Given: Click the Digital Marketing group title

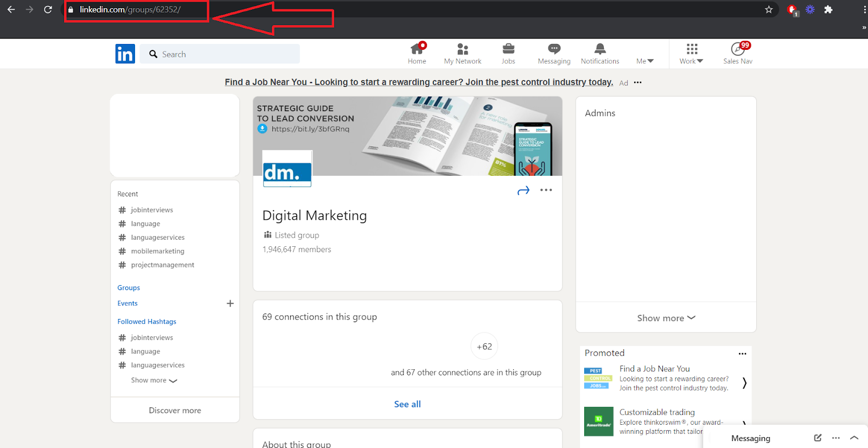Looking at the screenshot, I should [315, 215].
